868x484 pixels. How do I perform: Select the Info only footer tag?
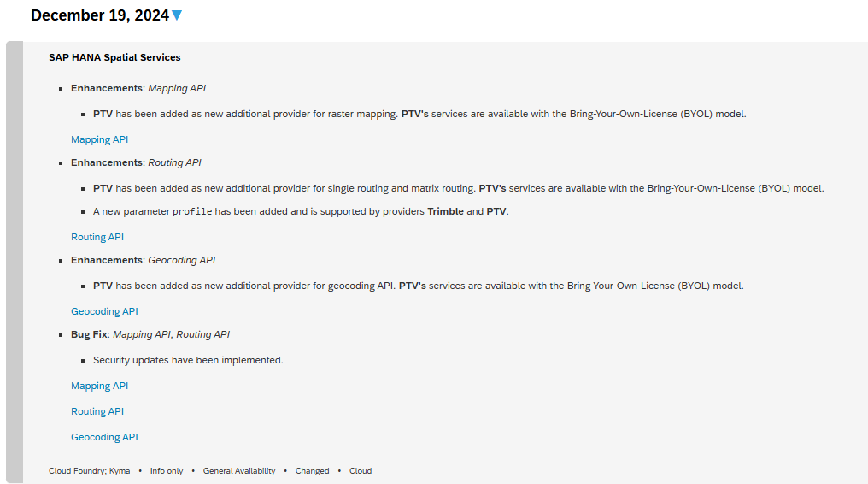tap(167, 471)
